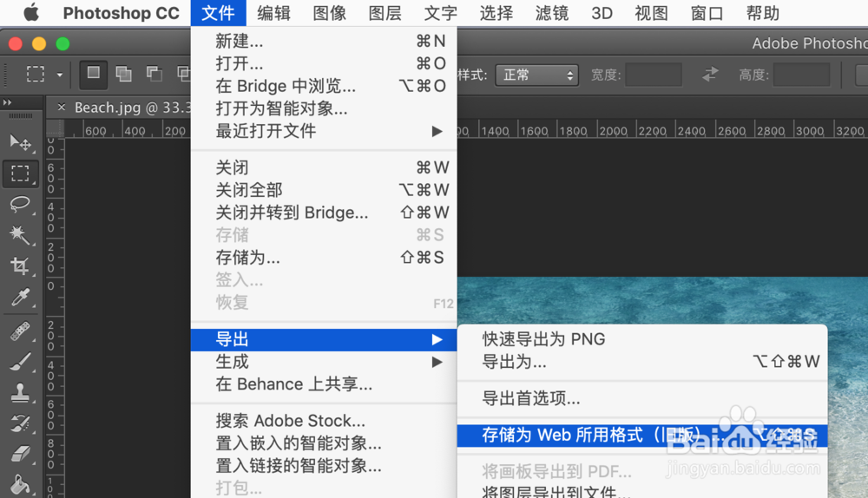Open the 图像 menu
This screenshot has height=498, width=868.
point(329,13)
